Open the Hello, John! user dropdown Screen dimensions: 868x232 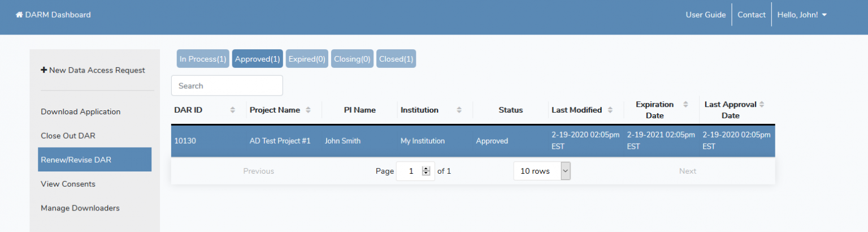(x=802, y=15)
